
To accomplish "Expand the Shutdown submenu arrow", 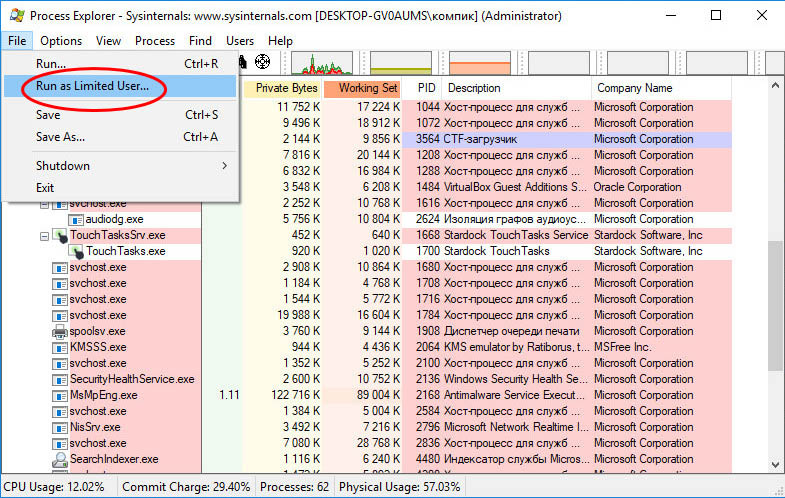I will coord(224,166).
